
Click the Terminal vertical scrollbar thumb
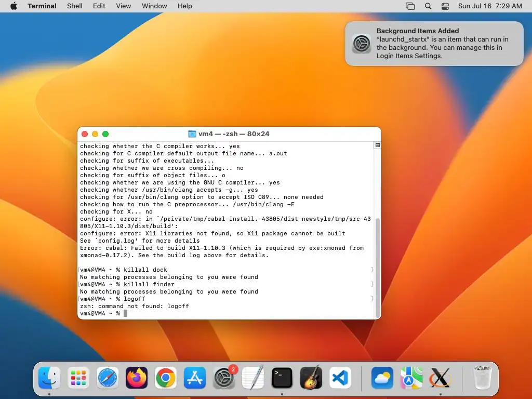(378, 268)
